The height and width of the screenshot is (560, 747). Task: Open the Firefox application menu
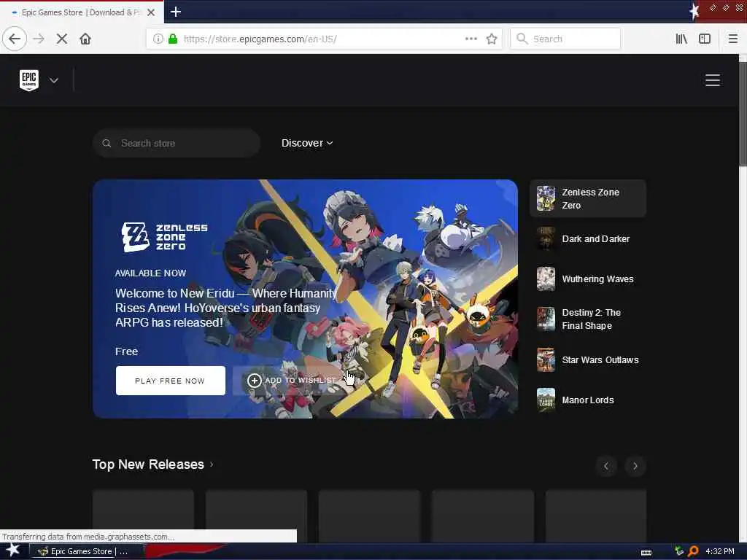point(732,39)
